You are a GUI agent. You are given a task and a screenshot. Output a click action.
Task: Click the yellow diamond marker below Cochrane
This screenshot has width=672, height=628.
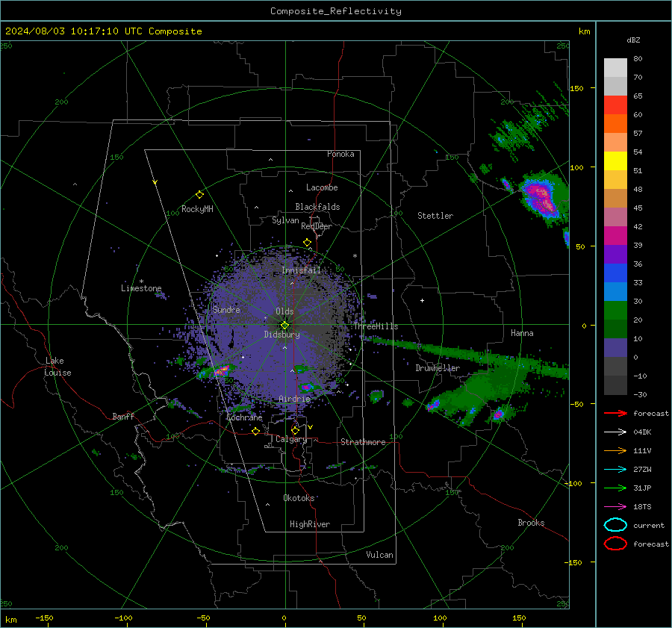256,432
